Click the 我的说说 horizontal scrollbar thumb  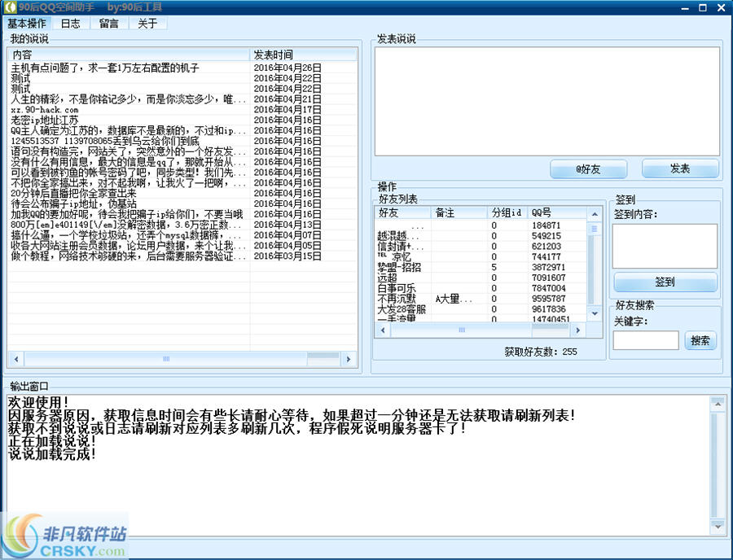166,359
